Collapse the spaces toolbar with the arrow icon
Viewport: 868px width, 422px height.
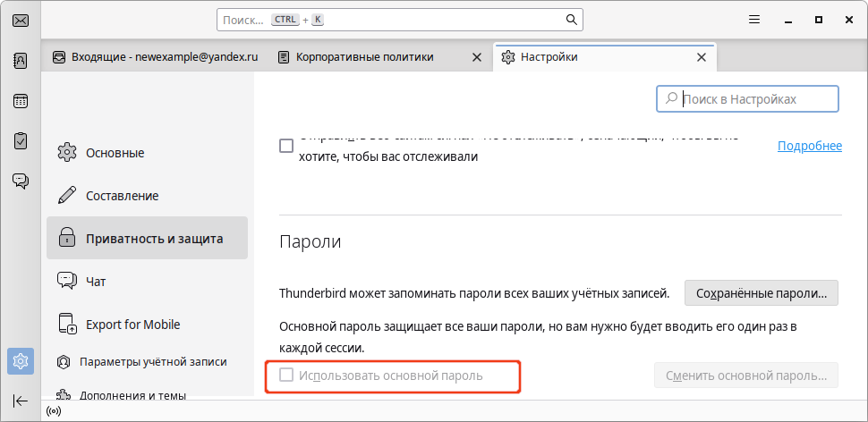tap(21, 401)
